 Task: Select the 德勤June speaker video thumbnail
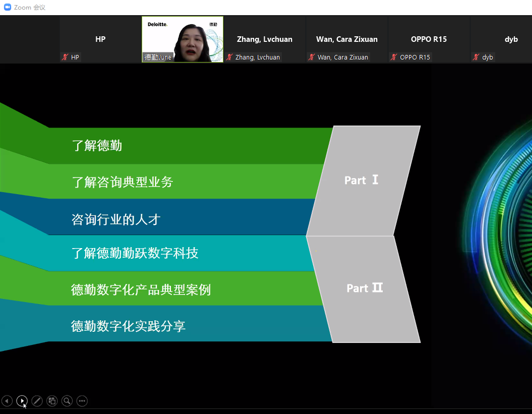pos(183,39)
